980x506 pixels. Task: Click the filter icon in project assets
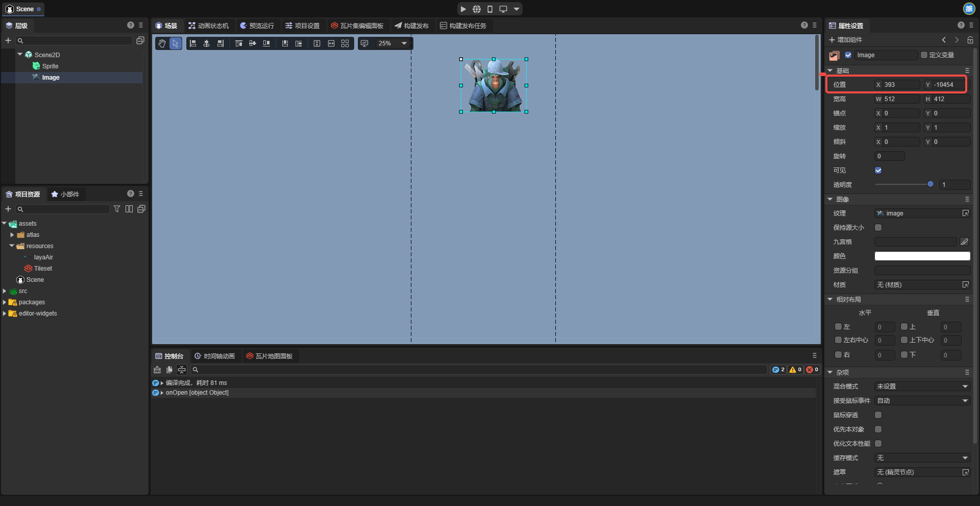tap(117, 209)
